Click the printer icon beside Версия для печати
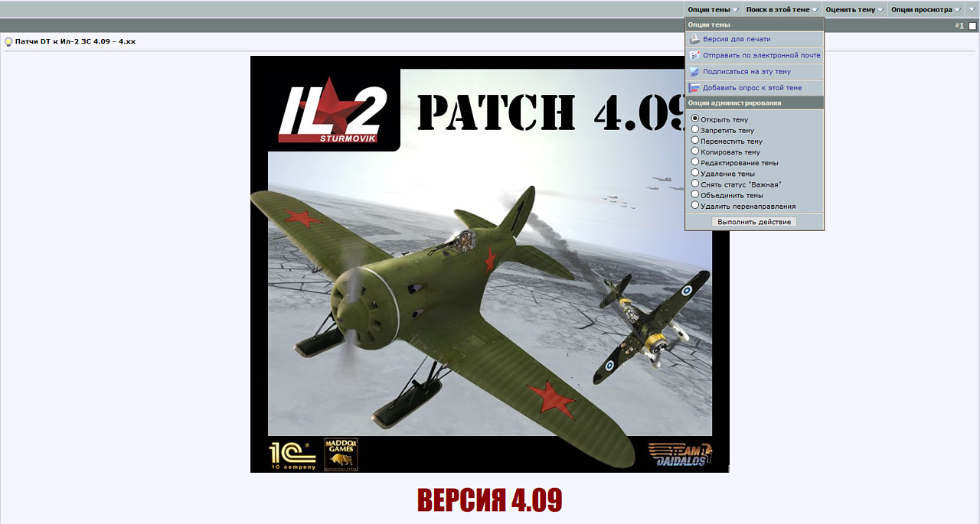The image size is (980, 524). tap(694, 39)
